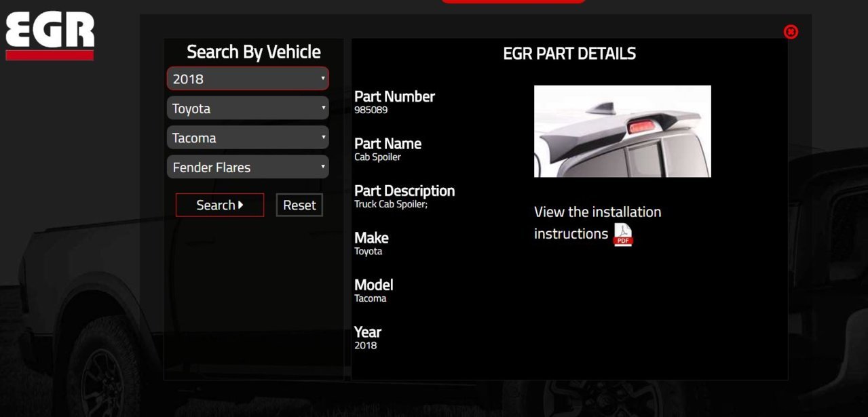868x417 pixels.
Task: Click the 'EGR PART DETAILS' heading
Action: pyautogui.click(x=569, y=54)
